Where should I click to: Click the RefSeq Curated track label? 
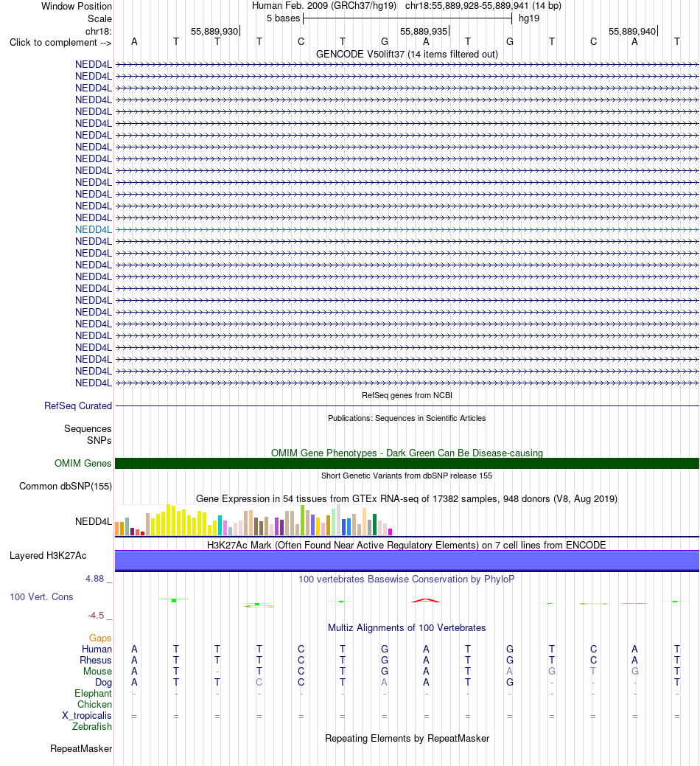coord(78,406)
